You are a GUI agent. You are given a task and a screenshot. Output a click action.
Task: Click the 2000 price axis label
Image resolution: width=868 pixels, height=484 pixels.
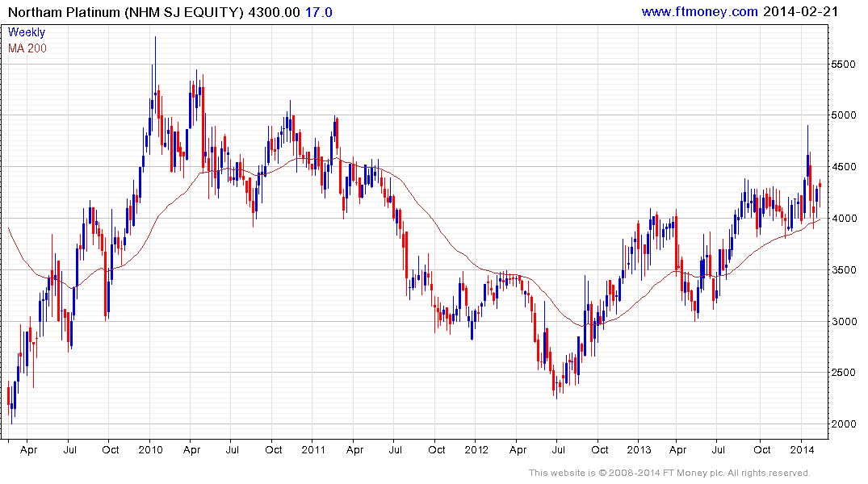pyautogui.click(x=844, y=424)
